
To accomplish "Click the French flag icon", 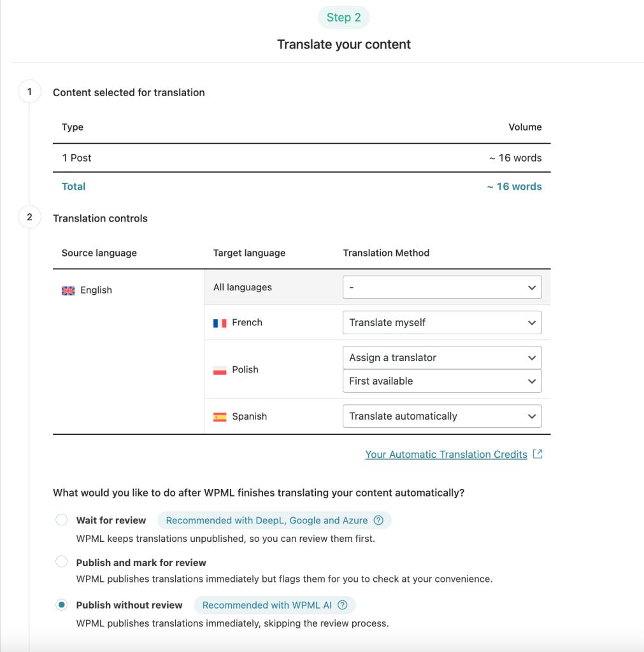I will (220, 323).
